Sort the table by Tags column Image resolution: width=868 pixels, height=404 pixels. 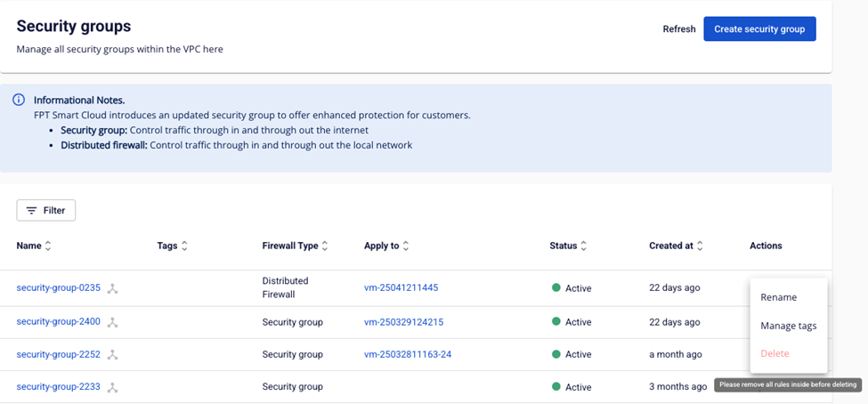pyautogui.click(x=184, y=246)
